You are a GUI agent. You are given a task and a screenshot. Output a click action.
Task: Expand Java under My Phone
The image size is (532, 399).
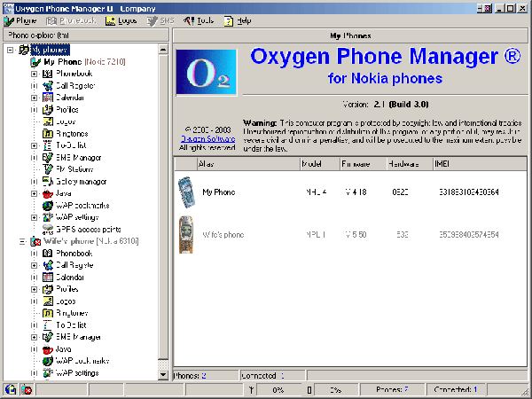click(34, 193)
